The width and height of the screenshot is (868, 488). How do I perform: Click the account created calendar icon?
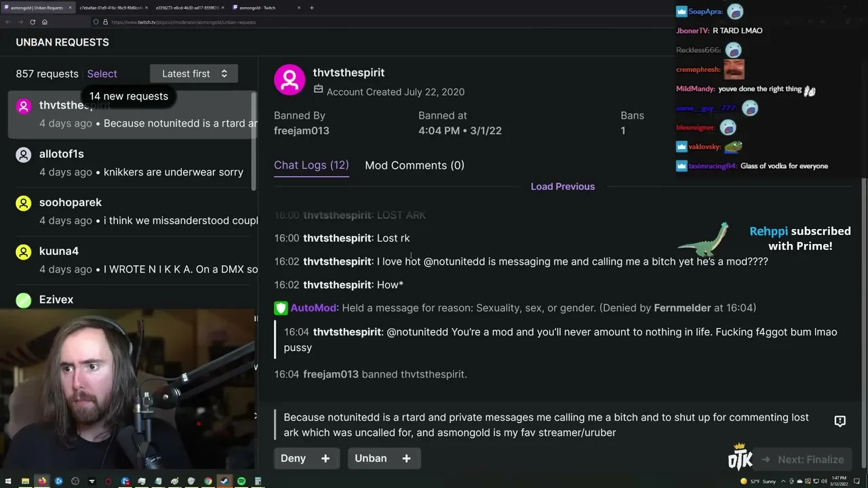[319, 89]
